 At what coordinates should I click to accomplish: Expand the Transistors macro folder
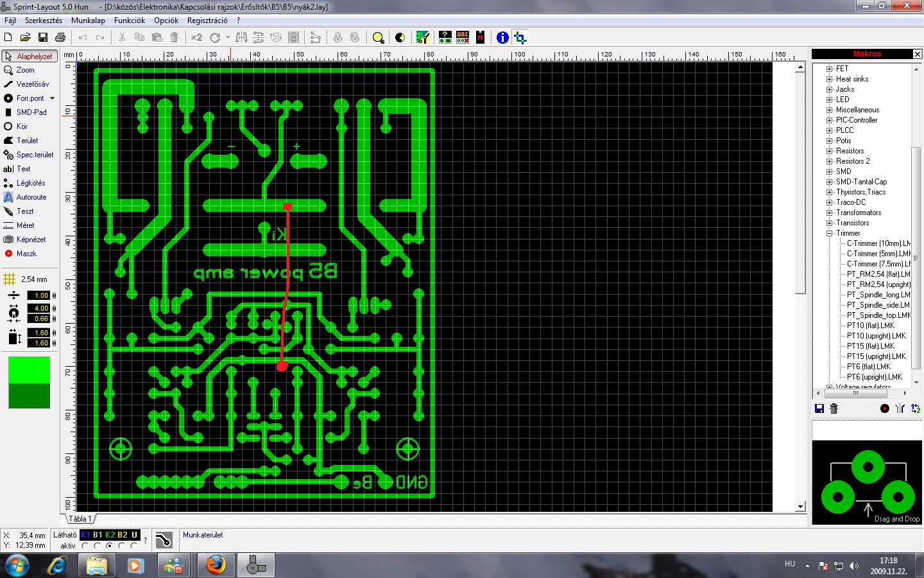[x=829, y=223]
